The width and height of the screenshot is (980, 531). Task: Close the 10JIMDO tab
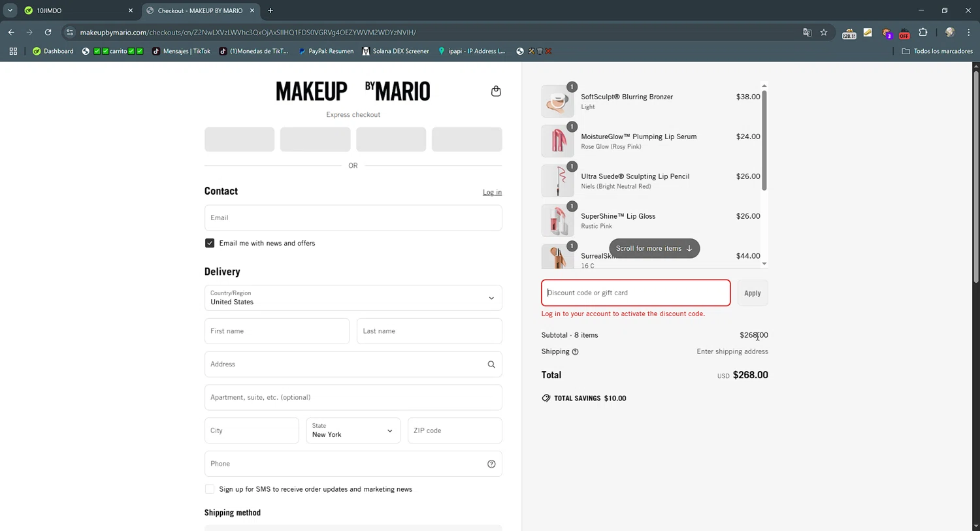[x=130, y=10]
